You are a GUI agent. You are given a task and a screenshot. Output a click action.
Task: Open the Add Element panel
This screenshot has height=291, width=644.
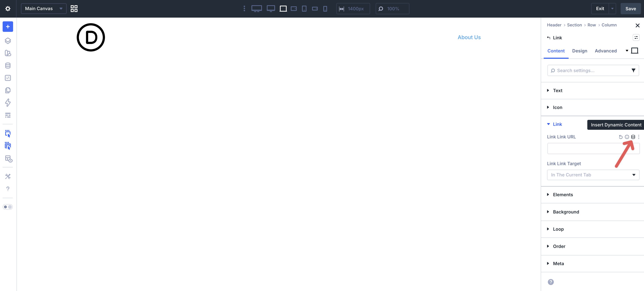pos(8,27)
